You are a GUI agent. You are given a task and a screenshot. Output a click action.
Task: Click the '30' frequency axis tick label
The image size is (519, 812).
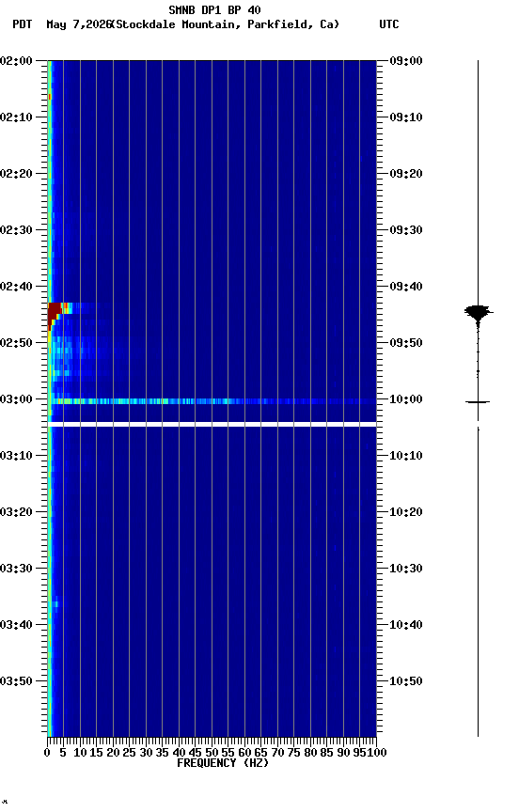[x=146, y=753]
